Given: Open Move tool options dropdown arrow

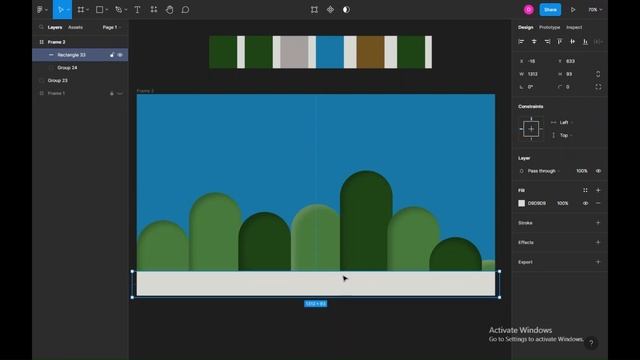Looking at the screenshot, I should (68, 10).
